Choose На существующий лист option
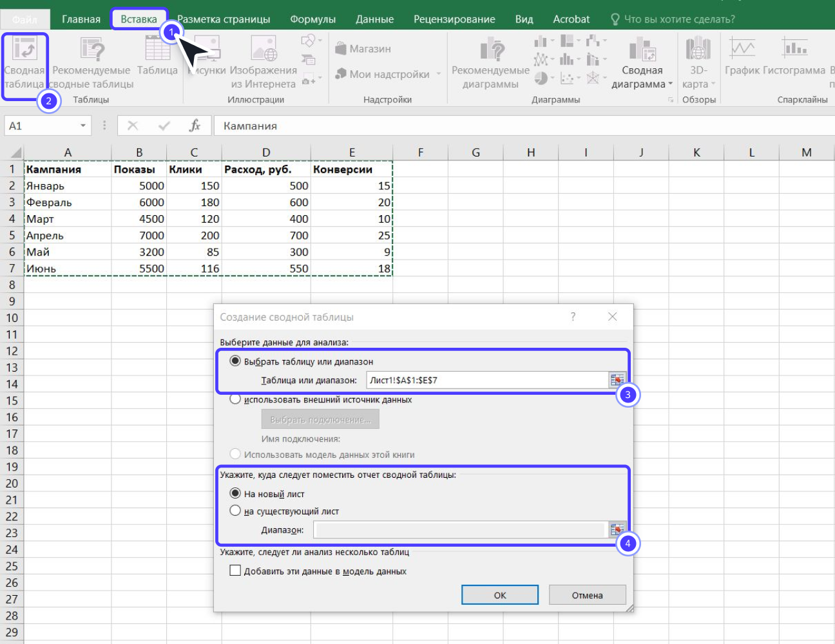This screenshot has width=835, height=644. 284,511
